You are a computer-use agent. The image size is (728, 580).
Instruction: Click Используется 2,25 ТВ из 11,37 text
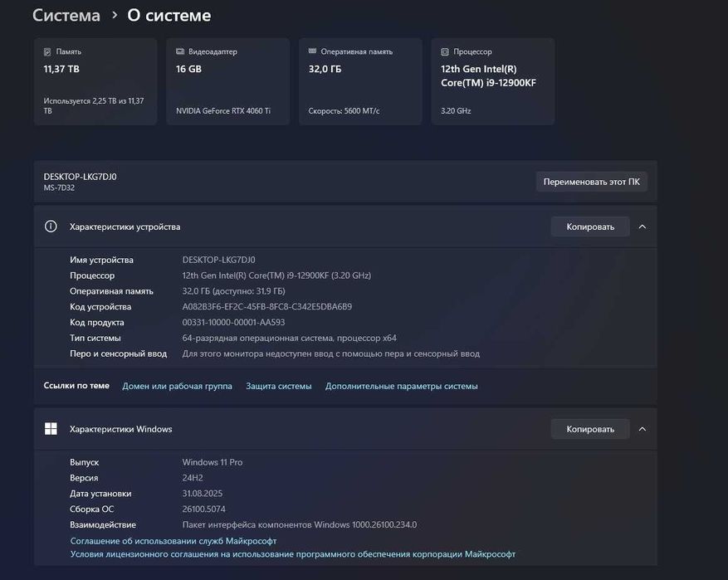tap(93, 105)
